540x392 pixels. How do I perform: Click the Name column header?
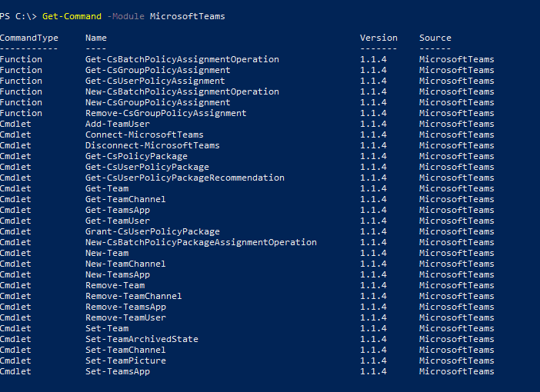(x=96, y=38)
